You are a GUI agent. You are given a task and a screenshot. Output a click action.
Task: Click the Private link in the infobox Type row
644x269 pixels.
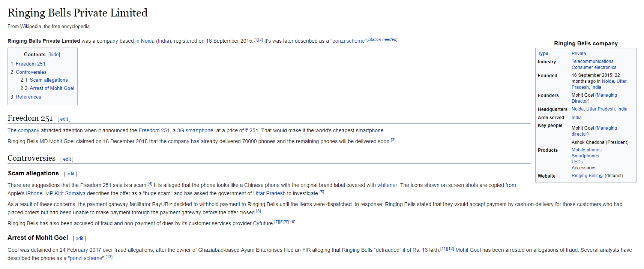579,54
